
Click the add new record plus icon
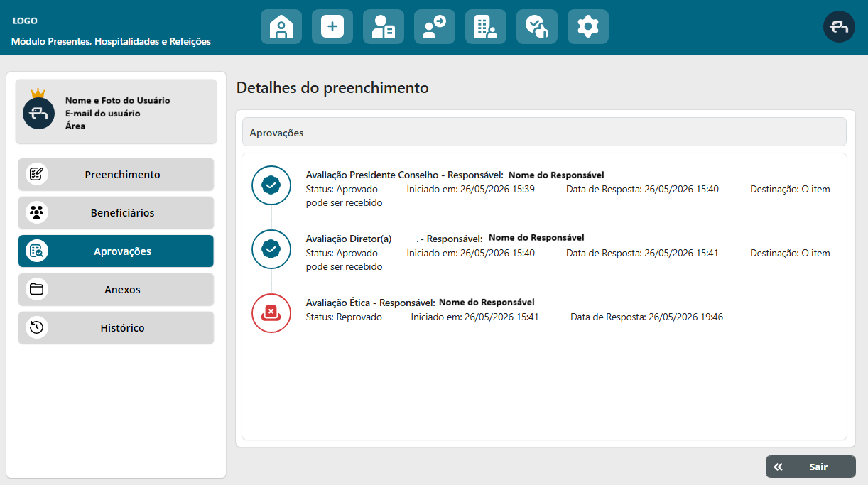(332, 27)
